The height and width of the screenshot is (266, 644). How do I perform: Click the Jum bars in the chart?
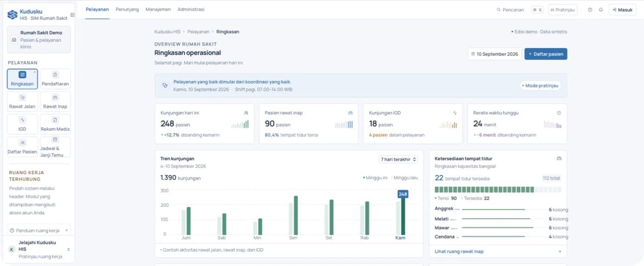[x=186, y=221]
